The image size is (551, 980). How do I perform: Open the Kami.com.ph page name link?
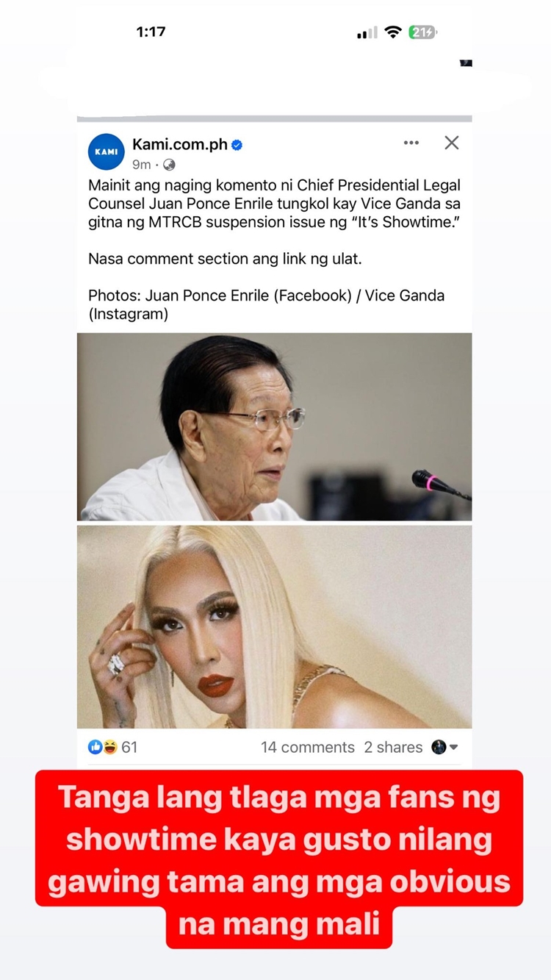pyautogui.click(x=180, y=144)
